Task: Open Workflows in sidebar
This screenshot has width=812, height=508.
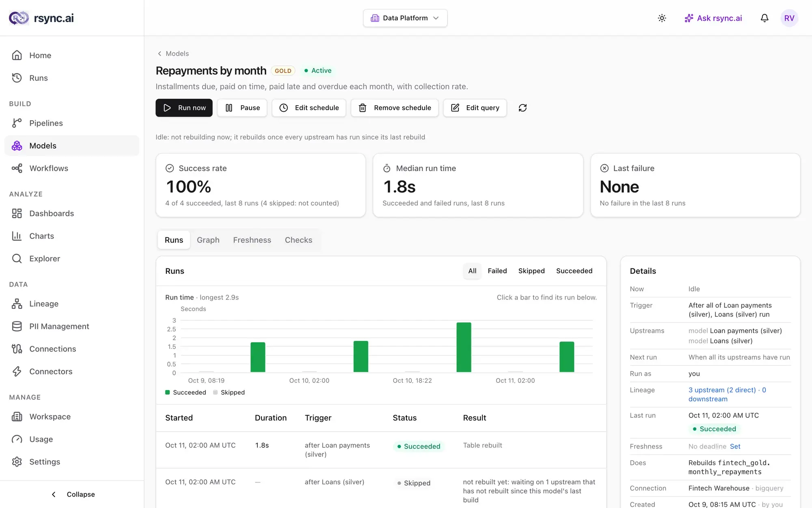Action: [x=72, y=168]
